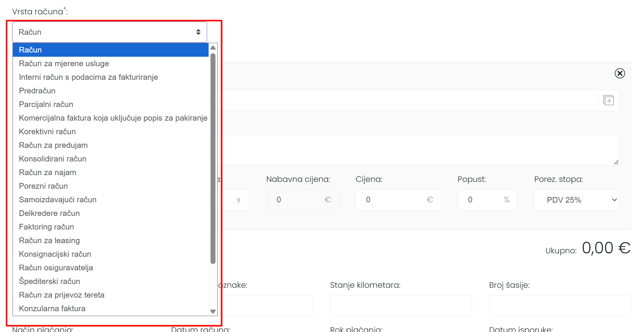Choose Konsolidirani račun

click(x=111, y=159)
